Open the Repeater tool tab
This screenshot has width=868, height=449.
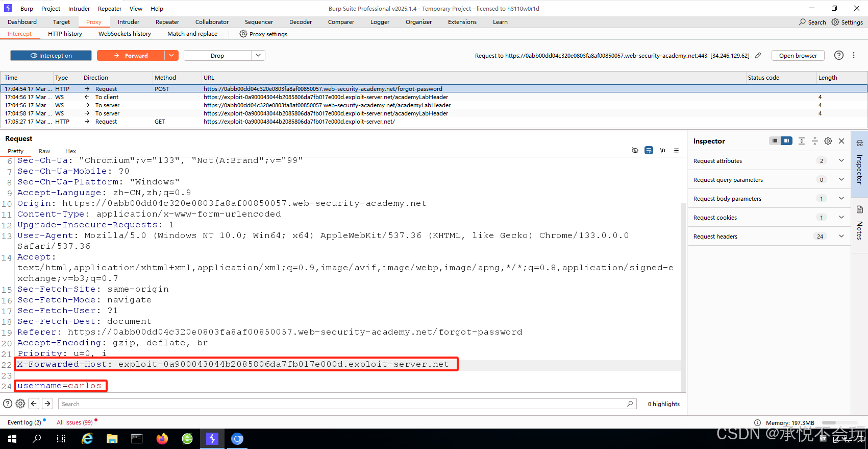click(167, 22)
